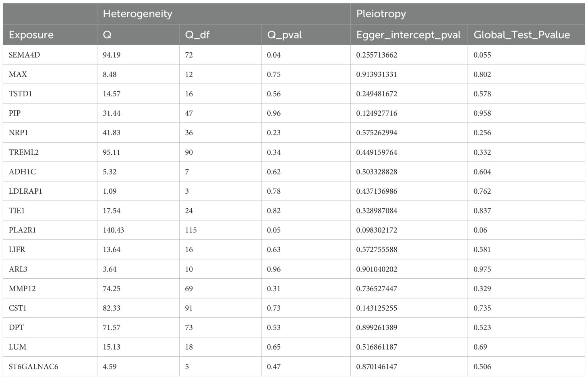The width and height of the screenshot is (588, 379).
Task: Select Q value 140.43
Action: 114,230
